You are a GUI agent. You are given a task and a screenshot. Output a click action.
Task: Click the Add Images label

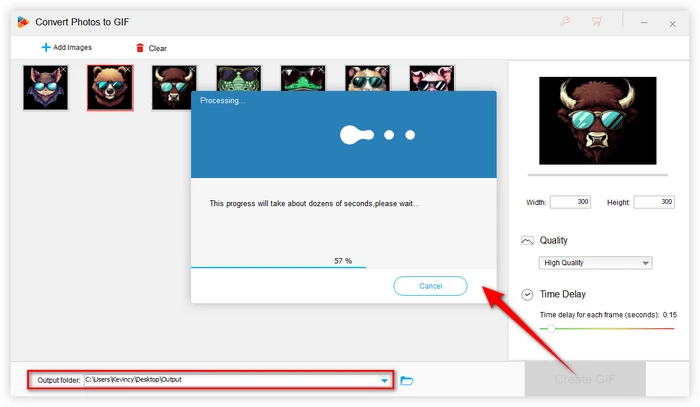pyautogui.click(x=72, y=47)
